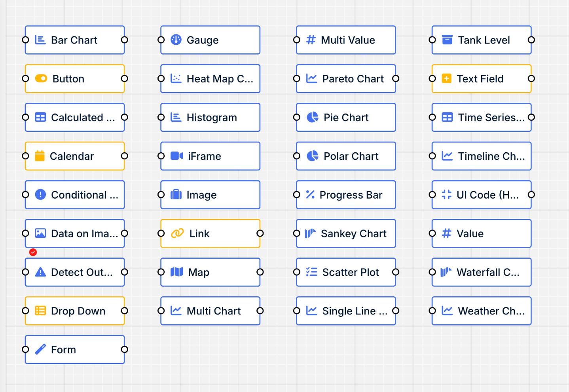Click the orange plus icon on Text Field
Image resolution: width=569 pixels, height=392 pixels.
(x=446, y=78)
